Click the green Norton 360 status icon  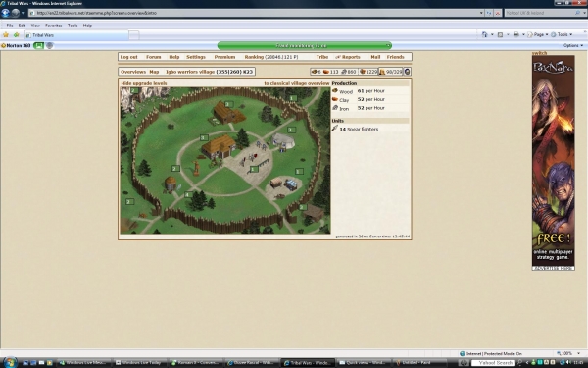[38, 45]
